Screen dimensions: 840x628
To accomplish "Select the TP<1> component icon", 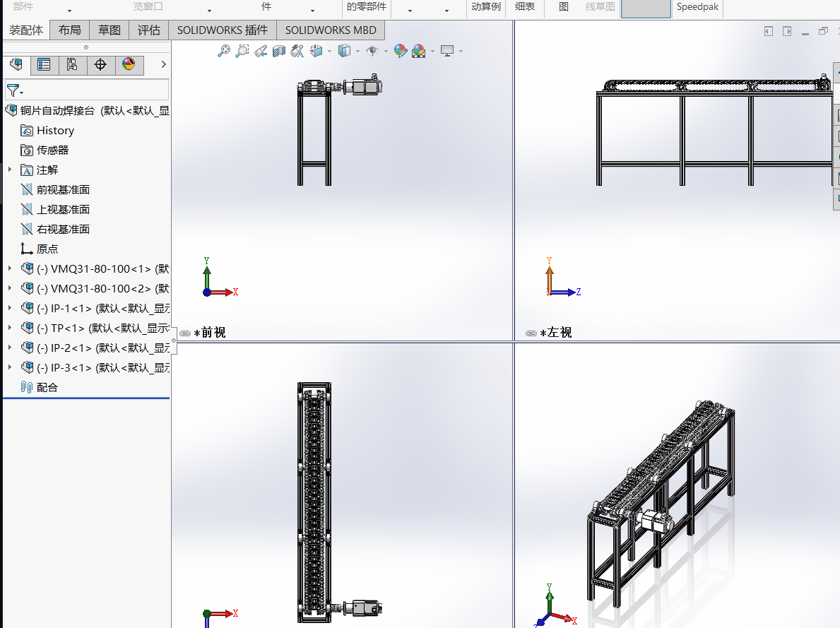I will [28, 328].
